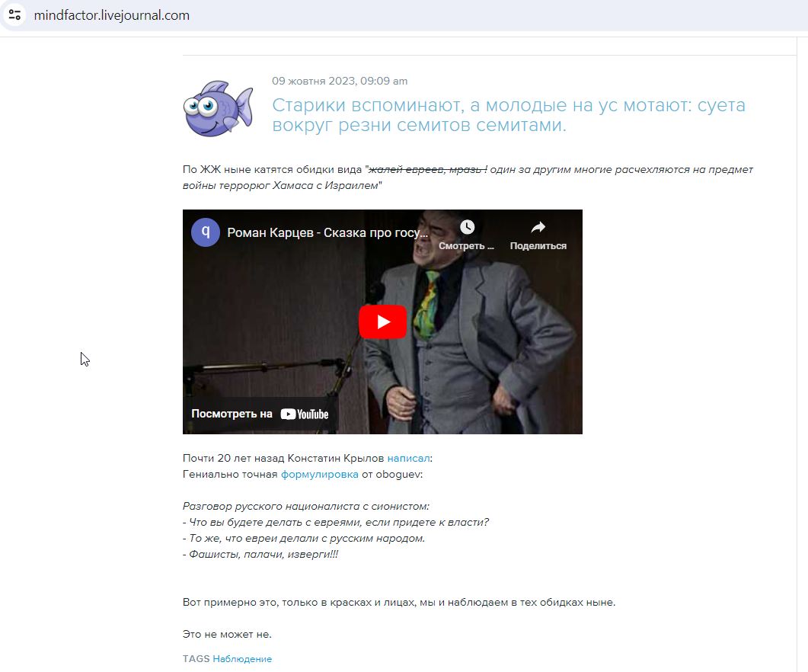Click the line 'Что вы будете делать с евреями'
This screenshot has width=808, height=672.
pos(336,523)
